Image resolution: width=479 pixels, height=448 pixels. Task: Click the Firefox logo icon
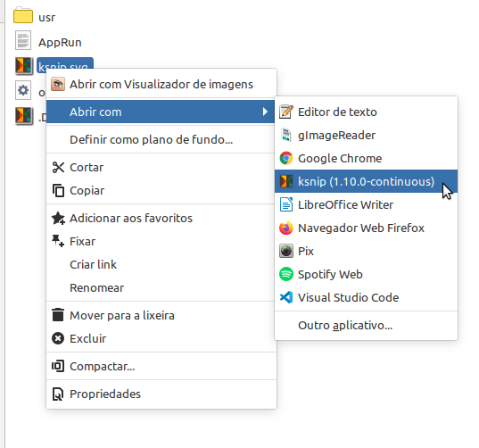pyautogui.click(x=286, y=228)
